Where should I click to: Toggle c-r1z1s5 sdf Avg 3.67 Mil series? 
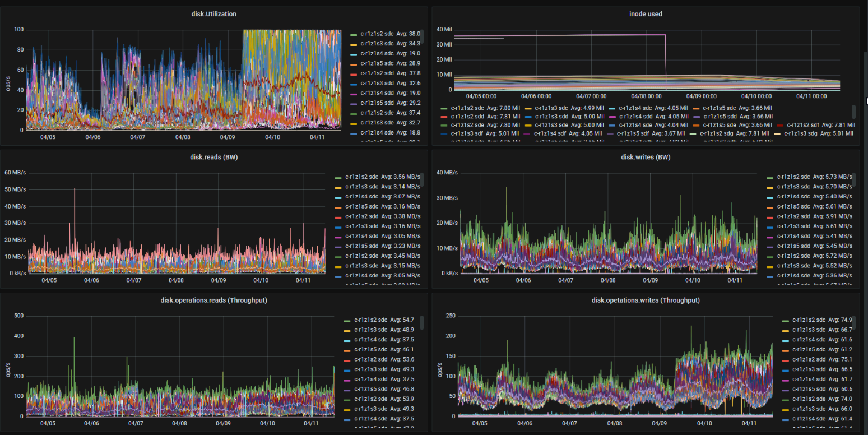650,133
